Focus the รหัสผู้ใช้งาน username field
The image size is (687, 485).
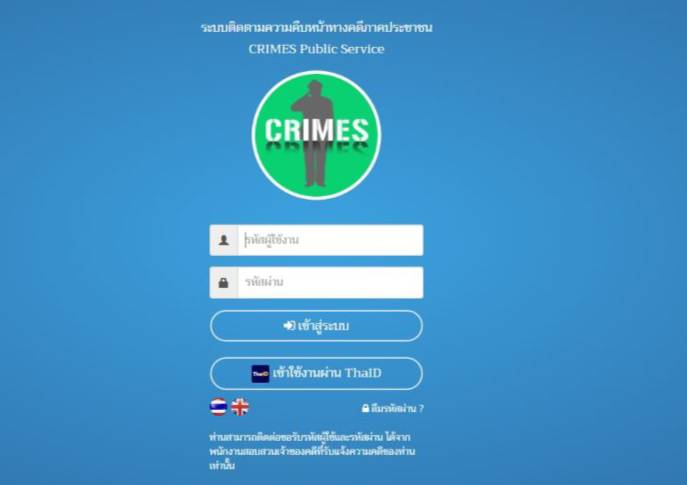click(331, 240)
